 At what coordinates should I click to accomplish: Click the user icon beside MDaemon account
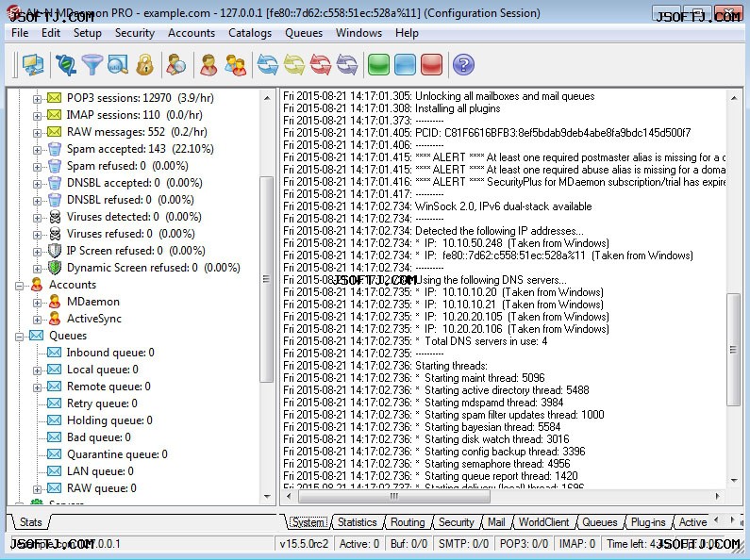click(55, 302)
